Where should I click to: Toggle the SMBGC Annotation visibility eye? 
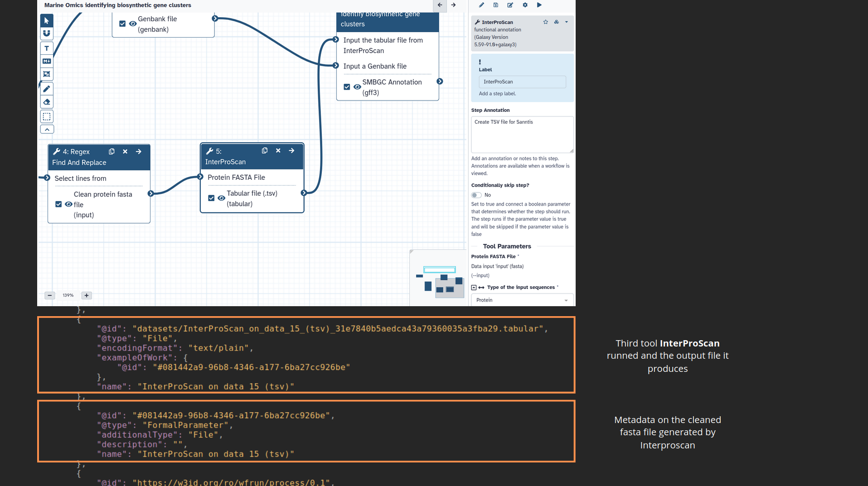coord(357,87)
